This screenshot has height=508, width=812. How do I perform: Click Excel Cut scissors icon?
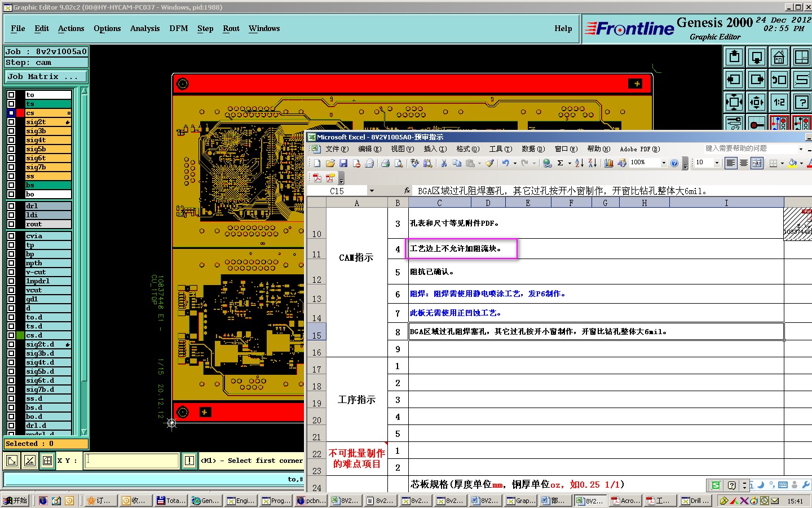444,163
